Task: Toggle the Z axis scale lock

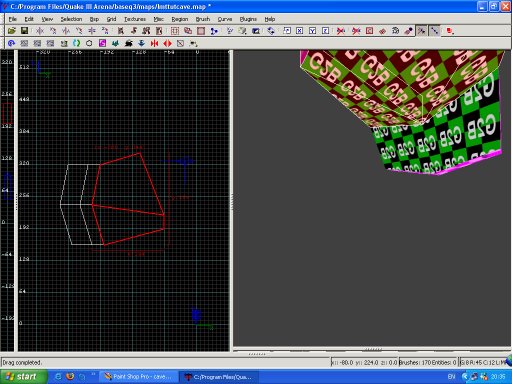Action: (325, 31)
